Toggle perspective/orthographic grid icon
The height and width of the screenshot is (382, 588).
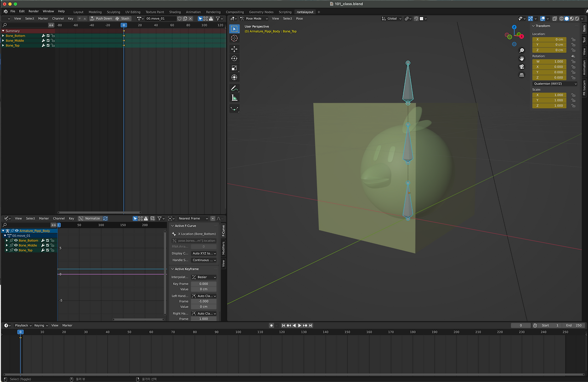click(x=522, y=75)
